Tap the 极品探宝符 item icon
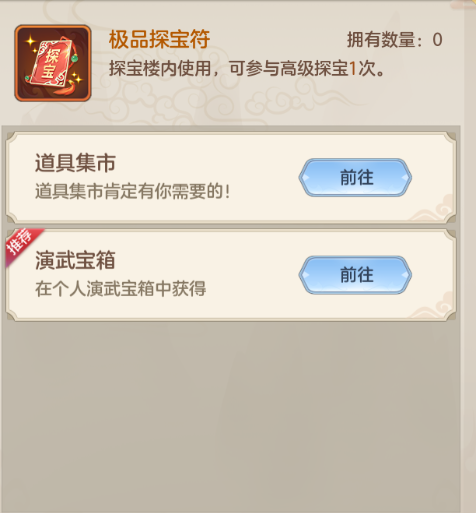Screen dimensions: 476x513 tap(53, 63)
